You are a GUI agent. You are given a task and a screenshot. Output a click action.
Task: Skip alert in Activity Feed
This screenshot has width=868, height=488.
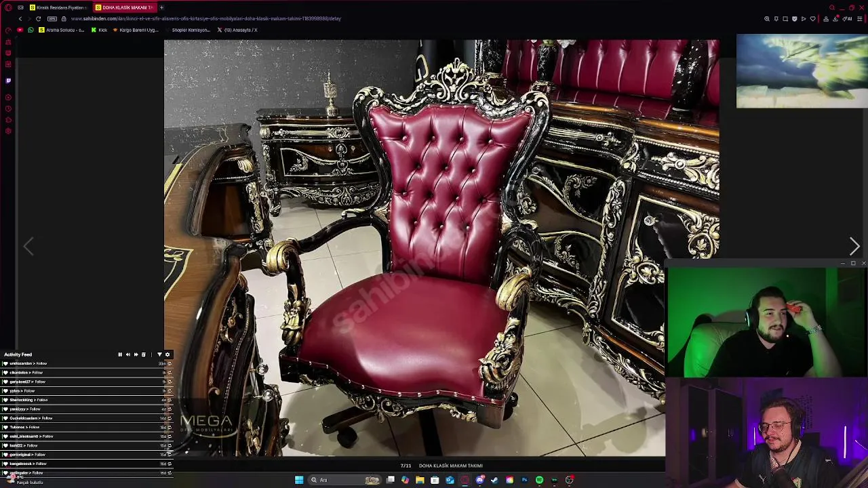(x=136, y=354)
